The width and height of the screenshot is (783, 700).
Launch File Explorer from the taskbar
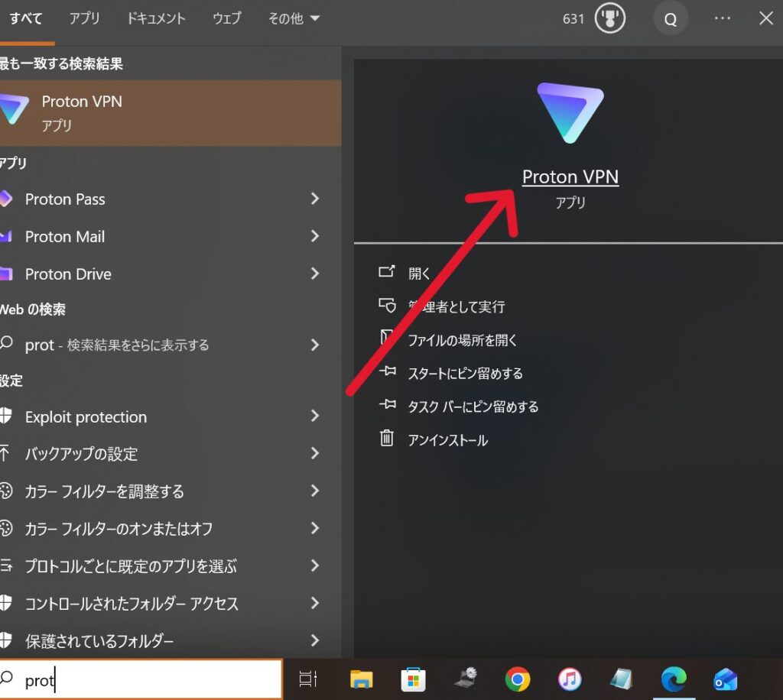[x=361, y=679]
